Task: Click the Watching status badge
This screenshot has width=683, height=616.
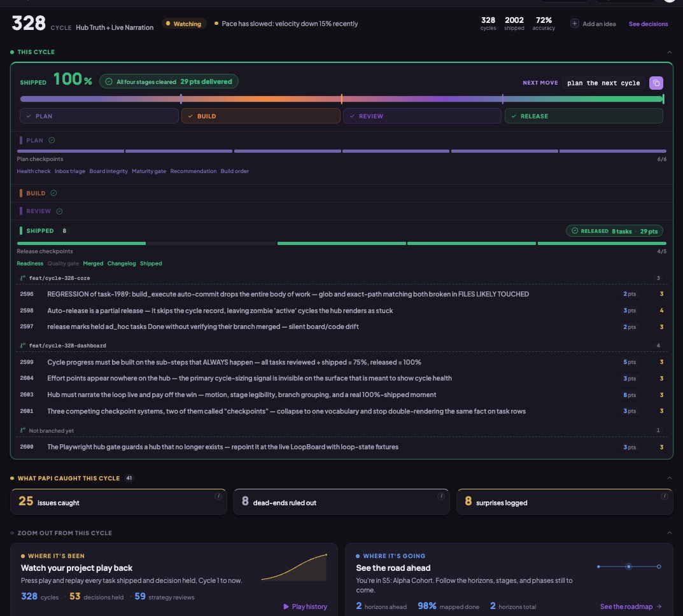Action: click(183, 24)
